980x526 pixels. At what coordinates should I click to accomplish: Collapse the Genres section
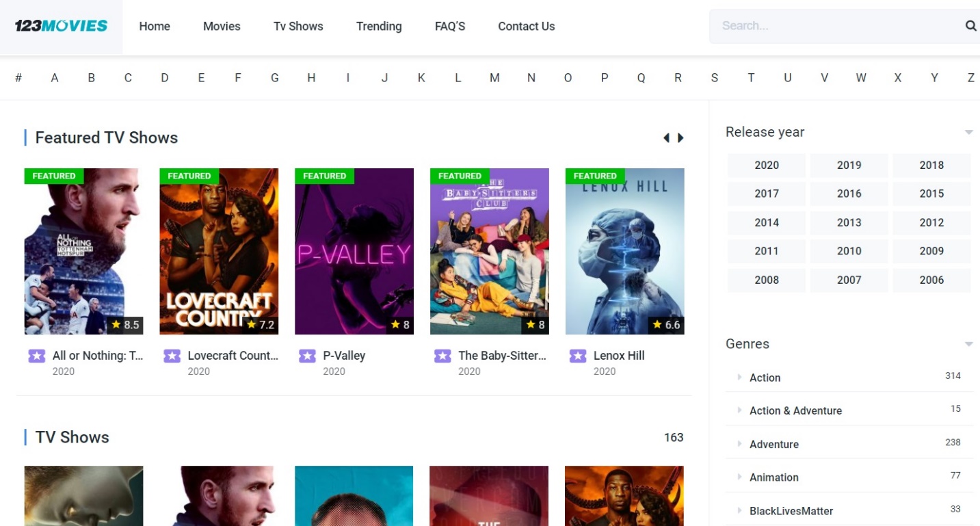(968, 344)
